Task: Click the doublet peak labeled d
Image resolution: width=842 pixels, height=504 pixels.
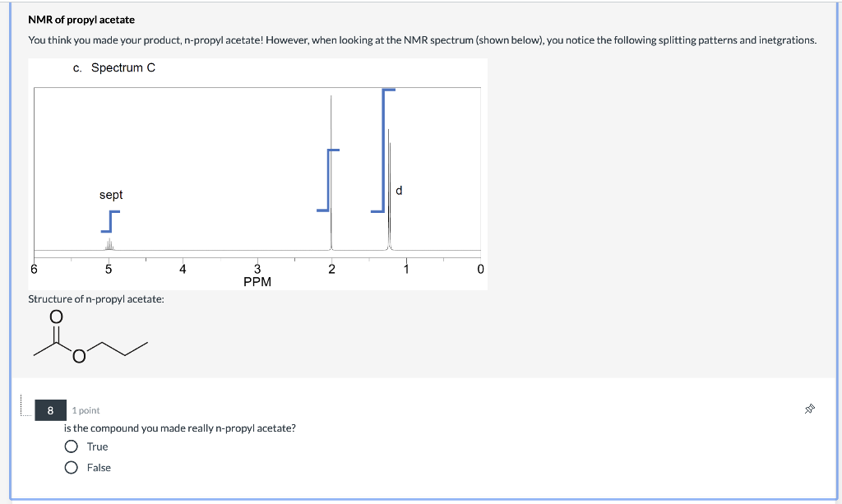Action: point(389,190)
